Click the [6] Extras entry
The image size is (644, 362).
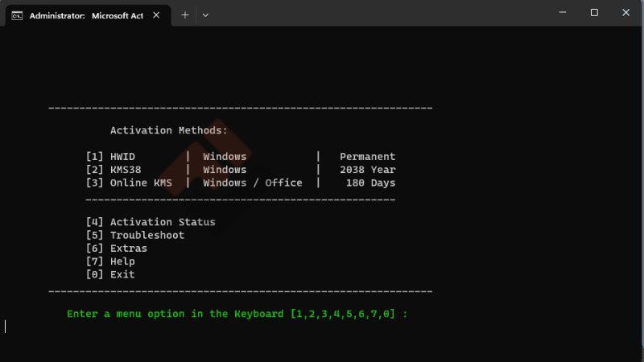click(117, 249)
